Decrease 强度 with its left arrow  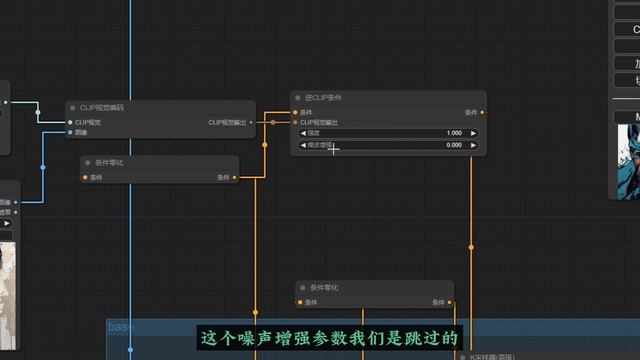click(x=303, y=133)
